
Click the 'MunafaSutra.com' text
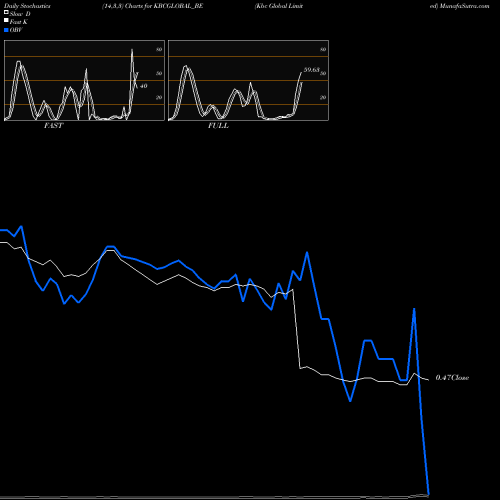coord(464,6)
